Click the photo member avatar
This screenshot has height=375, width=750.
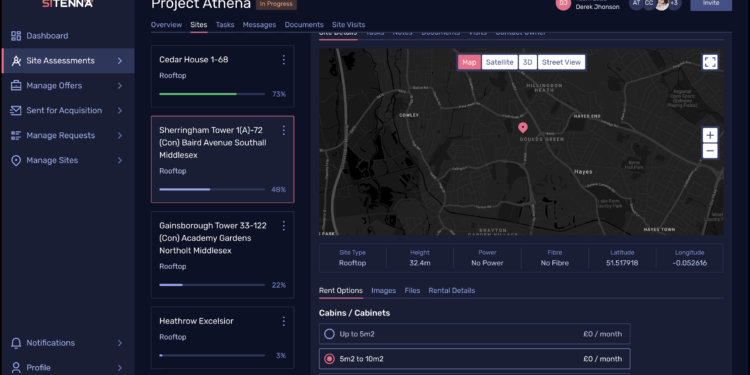click(662, 4)
